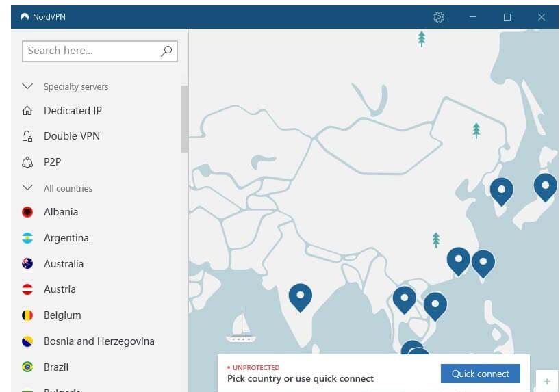Click the Japan map pin
The width and height of the screenshot is (560, 392).
(x=546, y=187)
